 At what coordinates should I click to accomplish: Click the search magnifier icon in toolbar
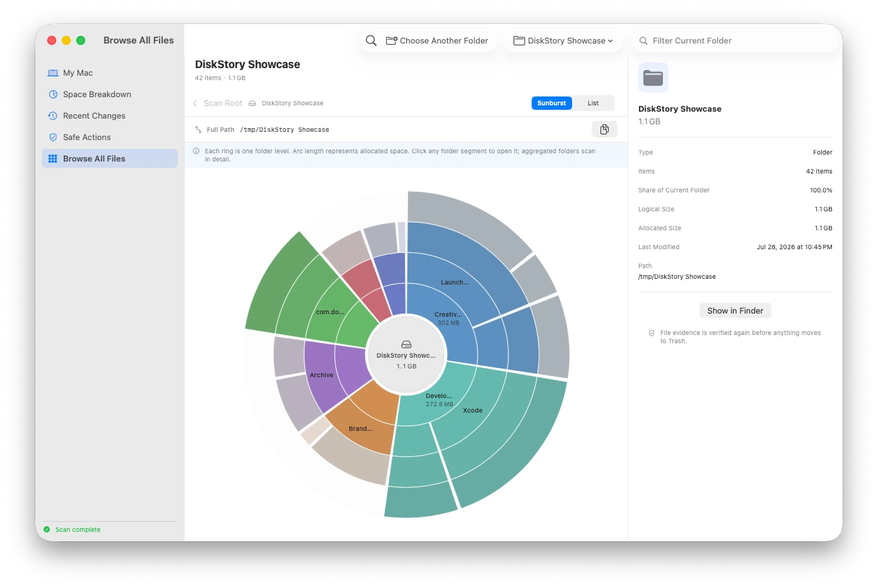[372, 40]
